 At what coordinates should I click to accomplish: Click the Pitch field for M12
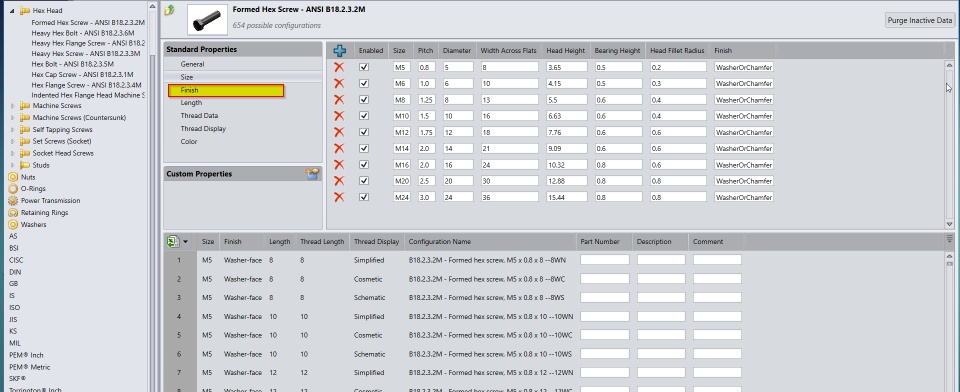click(x=427, y=132)
